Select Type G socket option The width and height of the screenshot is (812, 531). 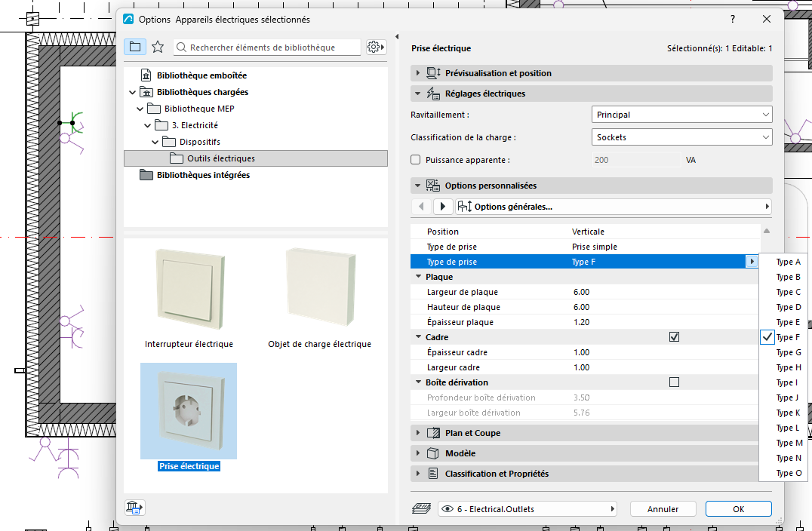785,352
